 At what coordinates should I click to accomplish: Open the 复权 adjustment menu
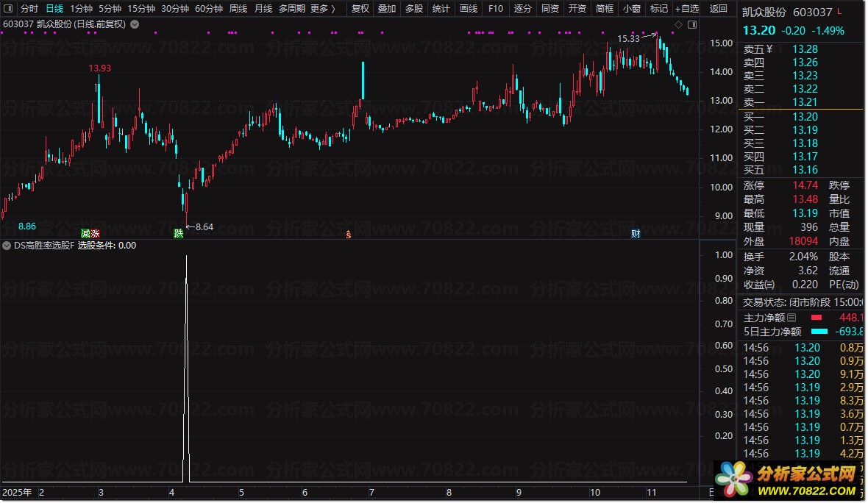click(360, 8)
